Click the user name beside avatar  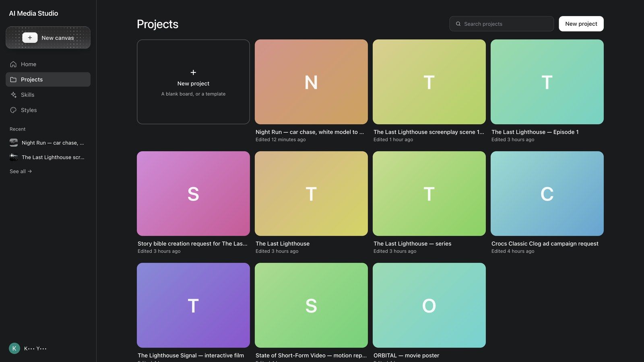pyautogui.click(x=35, y=349)
